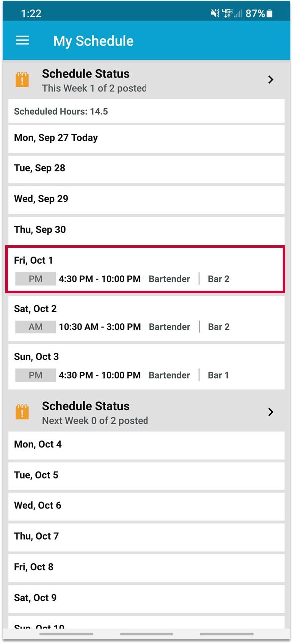Tap the Sat, Oct 9 row
Image resolution: width=293 pixels, height=644 pixels.
[x=146, y=598]
